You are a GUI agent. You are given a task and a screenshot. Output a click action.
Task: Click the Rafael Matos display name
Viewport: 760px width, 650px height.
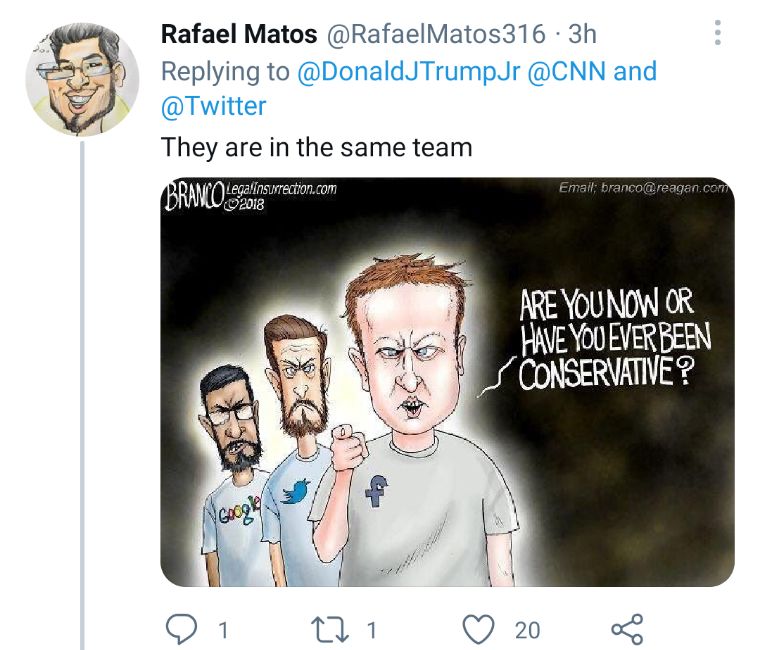coord(235,34)
